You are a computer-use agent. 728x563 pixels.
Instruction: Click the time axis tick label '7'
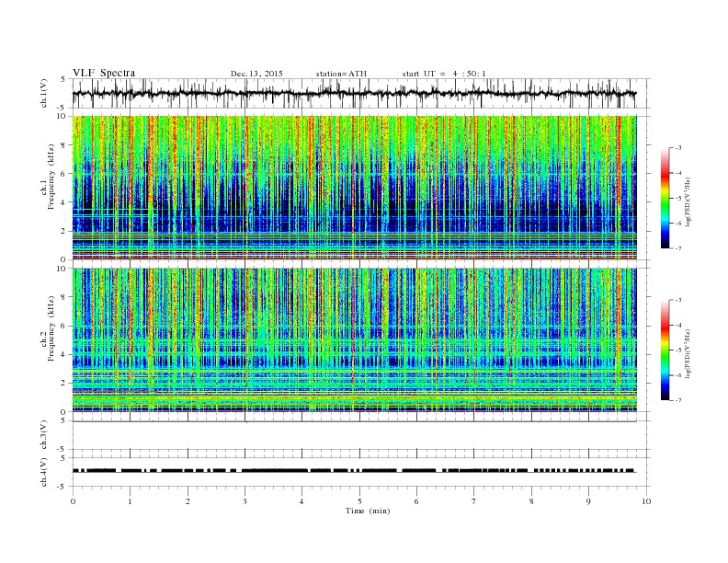pyautogui.click(x=474, y=501)
